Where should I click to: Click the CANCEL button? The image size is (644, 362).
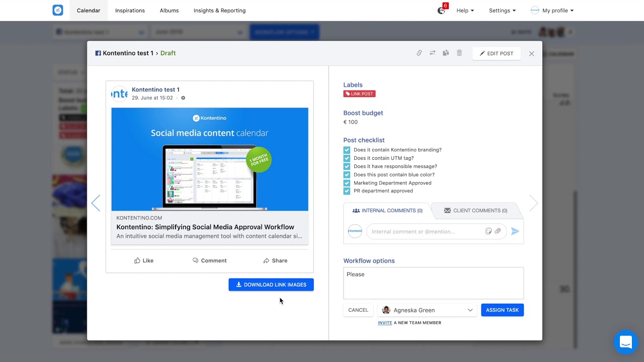pyautogui.click(x=358, y=310)
